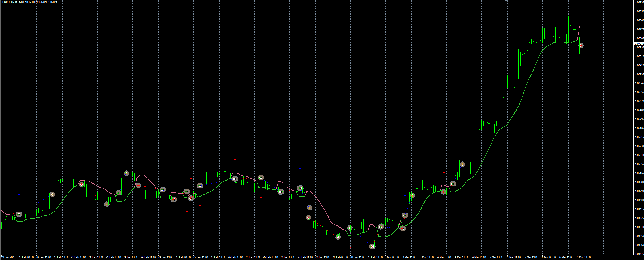The width and height of the screenshot is (644, 260).
Task: Select the yellow arrow marker near 20 Feb 19:00
Action: pos(52,194)
